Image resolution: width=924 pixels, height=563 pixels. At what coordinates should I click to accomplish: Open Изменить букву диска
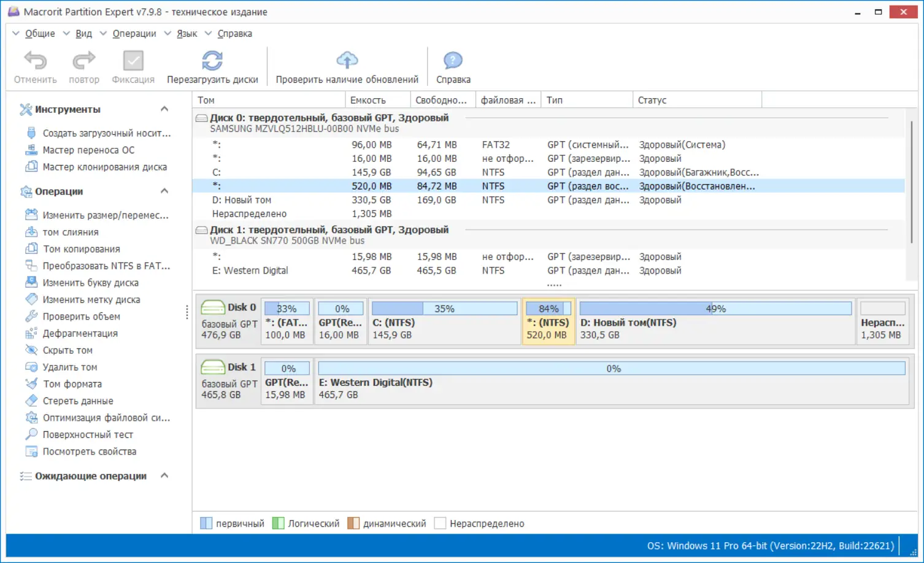pyautogui.click(x=88, y=283)
